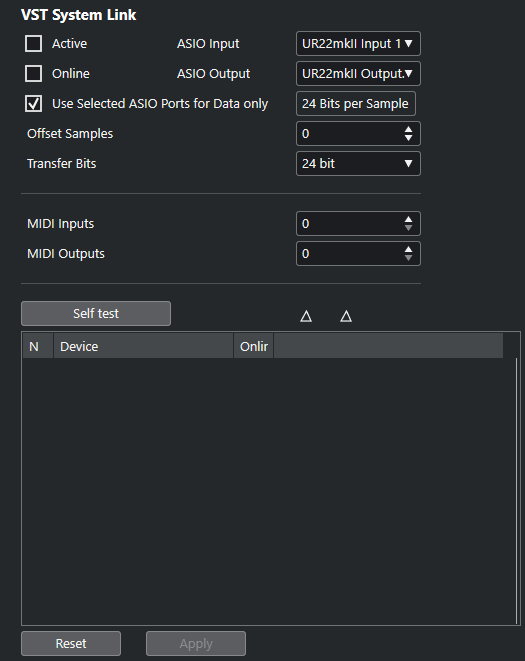The width and height of the screenshot is (525, 661).
Task: Uncheck Use Selected ASIO Ports for Data only
Action: (x=33, y=103)
